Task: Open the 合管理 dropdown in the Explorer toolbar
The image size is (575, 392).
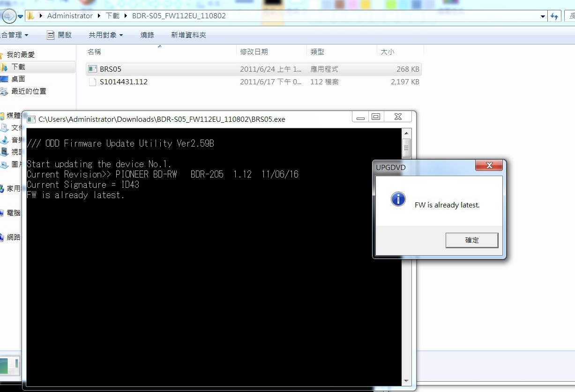Action: coord(15,35)
